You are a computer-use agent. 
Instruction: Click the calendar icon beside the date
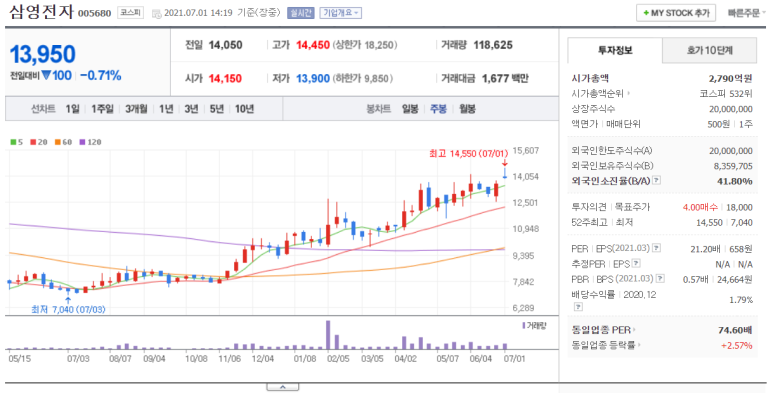pos(157,13)
